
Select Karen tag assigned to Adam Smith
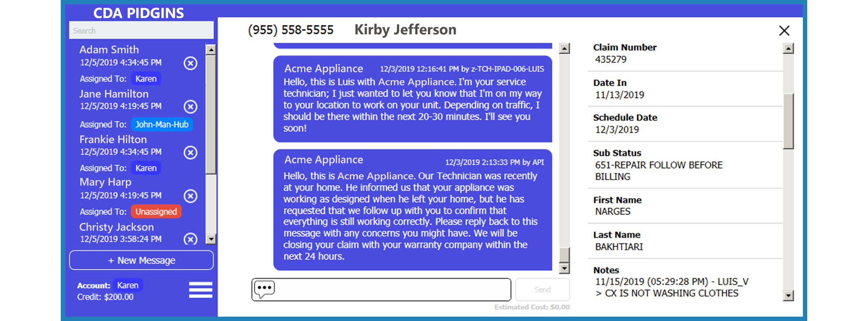pyautogui.click(x=146, y=79)
